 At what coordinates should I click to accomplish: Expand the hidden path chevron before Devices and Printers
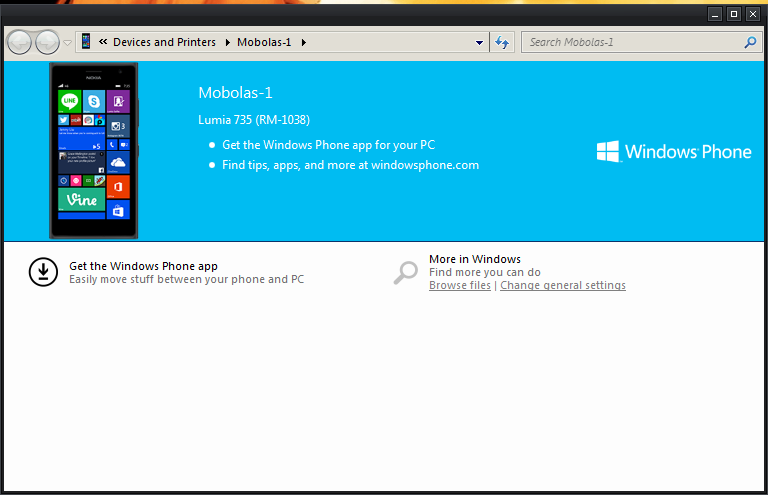coord(103,42)
